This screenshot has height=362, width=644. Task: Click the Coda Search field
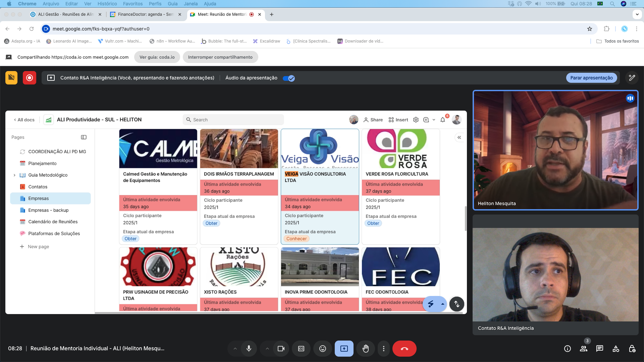pos(233,120)
